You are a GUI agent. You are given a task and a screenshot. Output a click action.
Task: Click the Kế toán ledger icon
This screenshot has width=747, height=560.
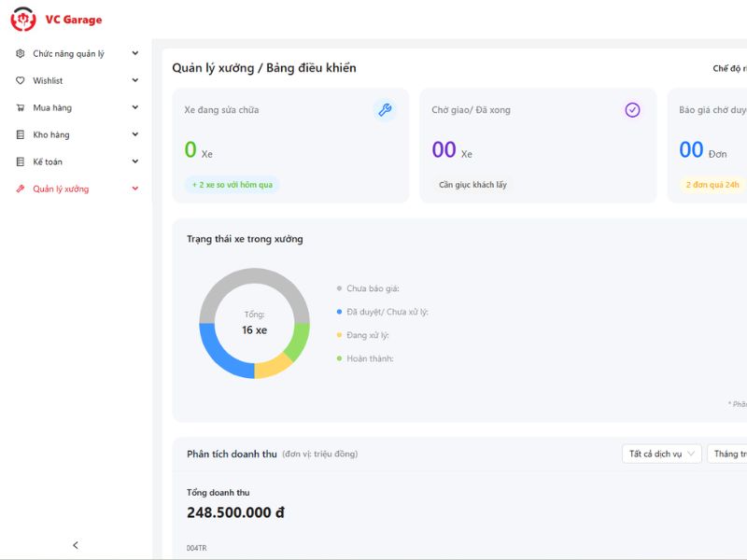20,161
